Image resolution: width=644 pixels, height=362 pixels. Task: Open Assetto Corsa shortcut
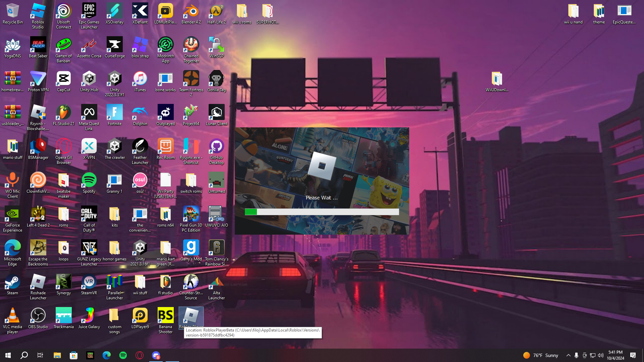click(89, 48)
